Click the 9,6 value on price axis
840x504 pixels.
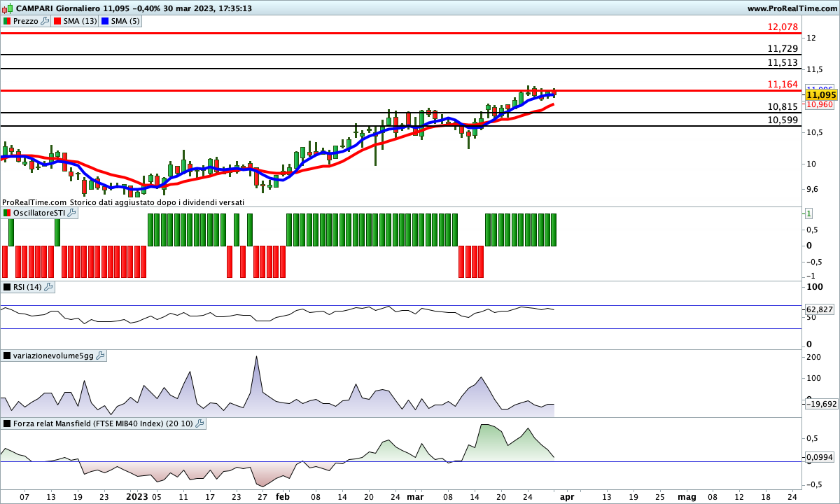coord(812,189)
